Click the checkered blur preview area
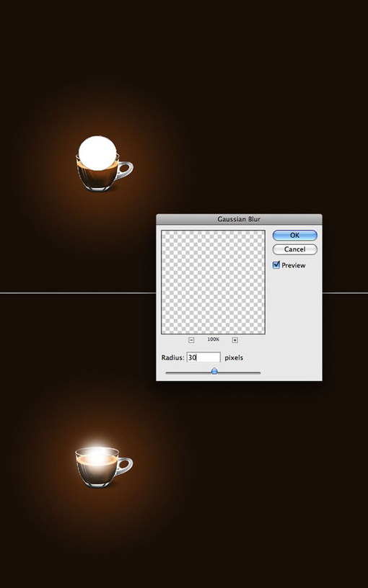The height and width of the screenshot is (588, 368). coord(213,282)
